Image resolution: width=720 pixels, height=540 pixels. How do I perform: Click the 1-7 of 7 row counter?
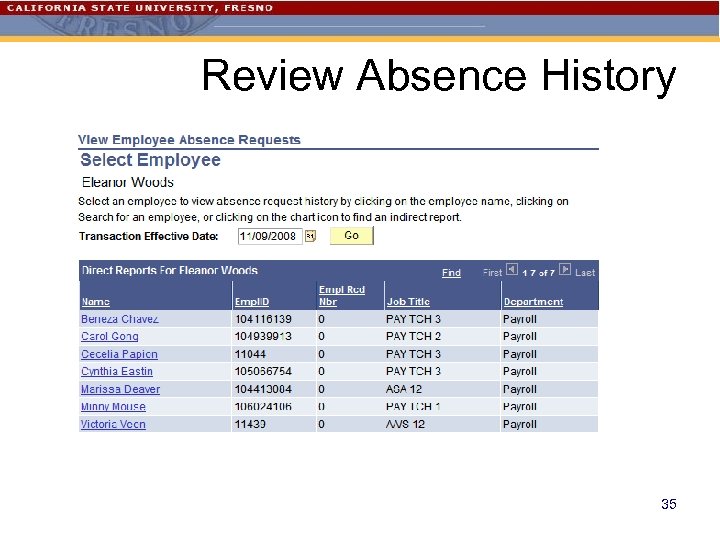coord(538,273)
